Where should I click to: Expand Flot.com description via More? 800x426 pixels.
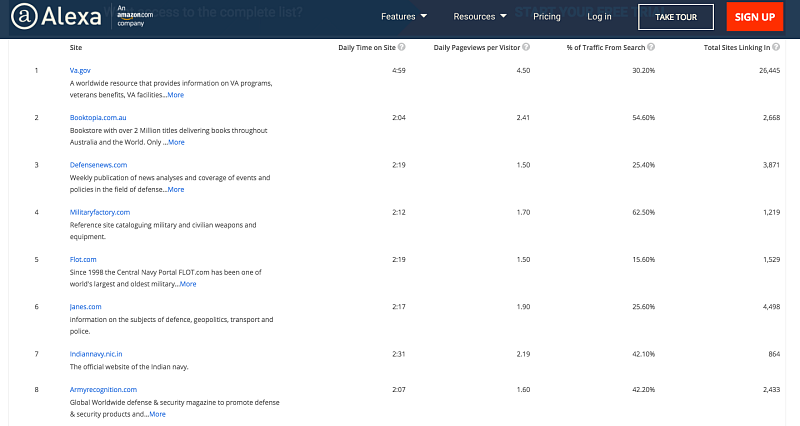coord(187,284)
